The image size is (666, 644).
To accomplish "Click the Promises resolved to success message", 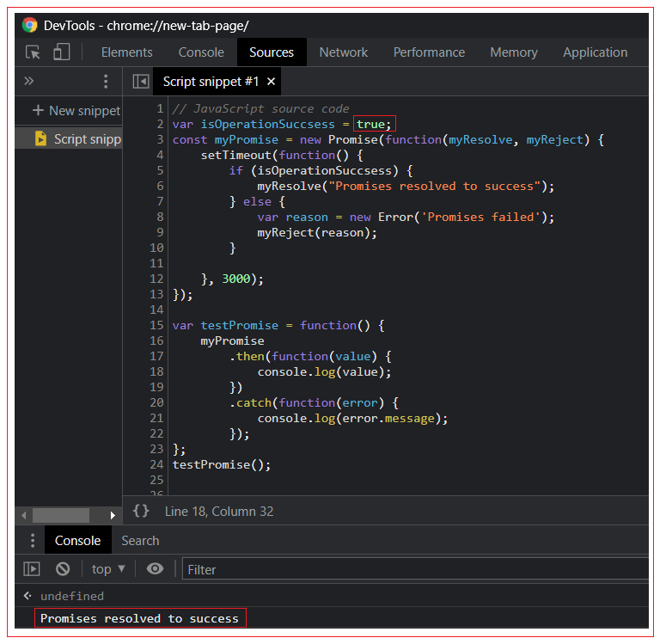I will click(x=140, y=618).
